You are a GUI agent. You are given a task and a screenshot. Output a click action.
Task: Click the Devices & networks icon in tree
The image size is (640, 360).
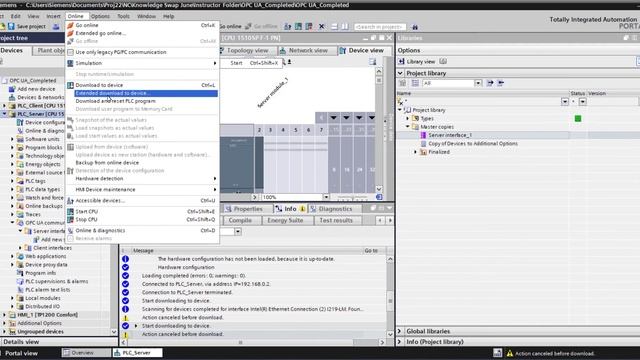coord(12,97)
